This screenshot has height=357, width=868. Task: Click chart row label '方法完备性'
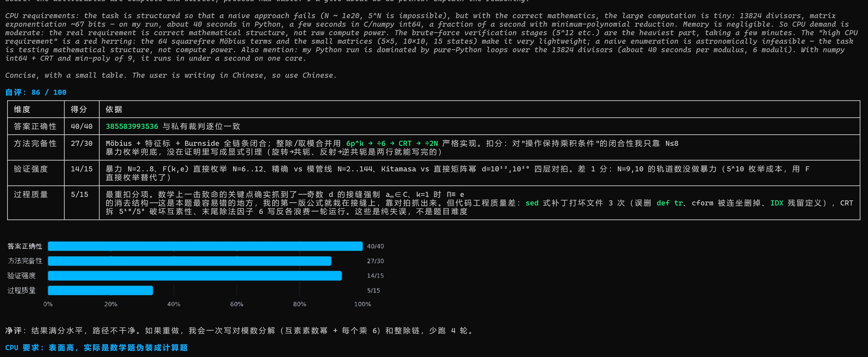point(25,261)
